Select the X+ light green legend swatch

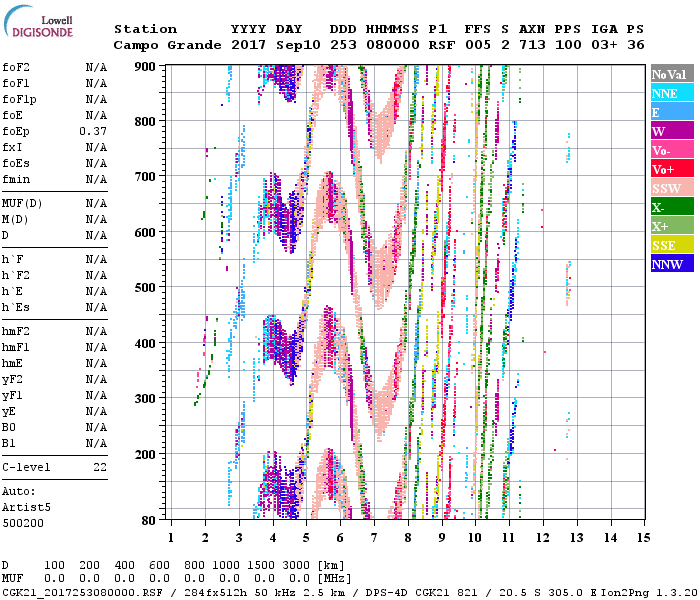pyautogui.click(x=672, y=226)
